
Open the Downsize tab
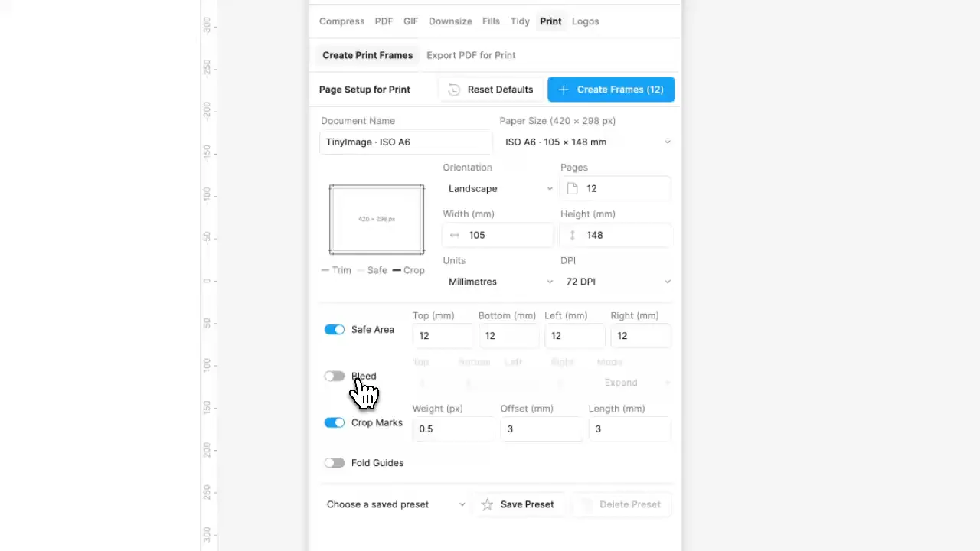(x=450, y=21)
